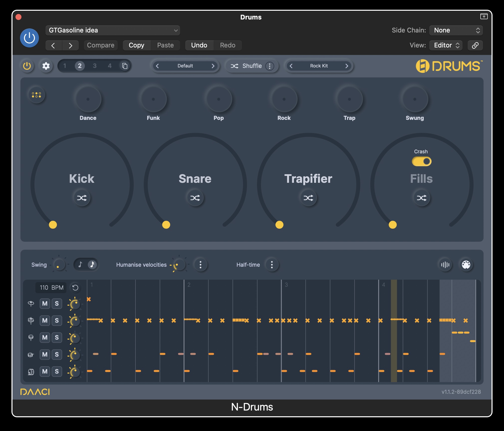Open the GTGasoline idea preset menu

pyautogui.click(x=113, y=30)
